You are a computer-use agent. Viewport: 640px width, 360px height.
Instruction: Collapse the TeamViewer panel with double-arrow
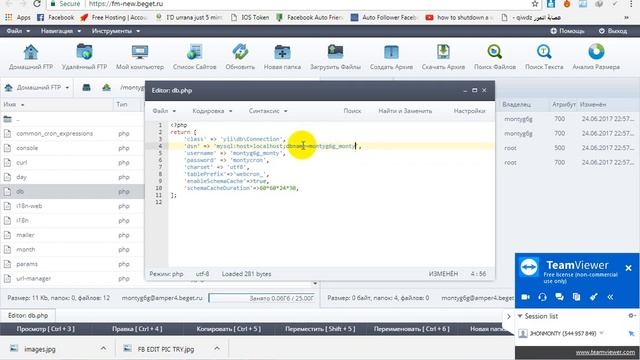coord(610,297)
